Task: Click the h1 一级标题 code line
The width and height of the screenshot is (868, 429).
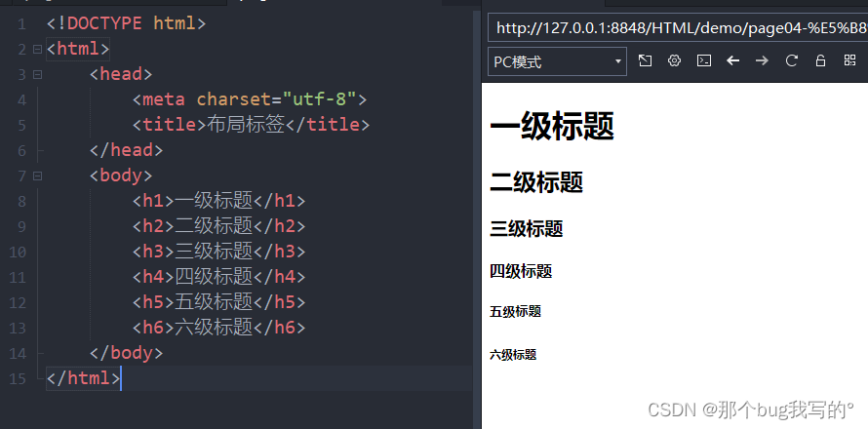Action: point(218,201)
